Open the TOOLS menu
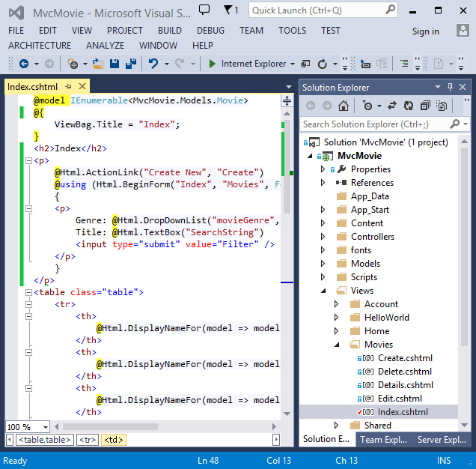 tap(293, 31)
